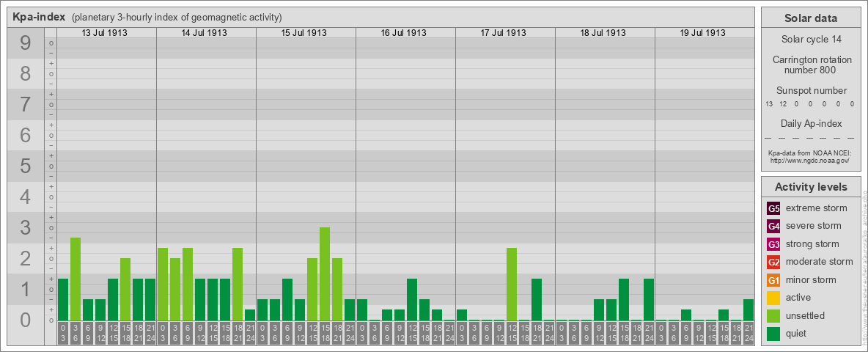Select the G2 moderate storm swatch
The height and width of the screenshot is (352, 868).
(774, 262)
